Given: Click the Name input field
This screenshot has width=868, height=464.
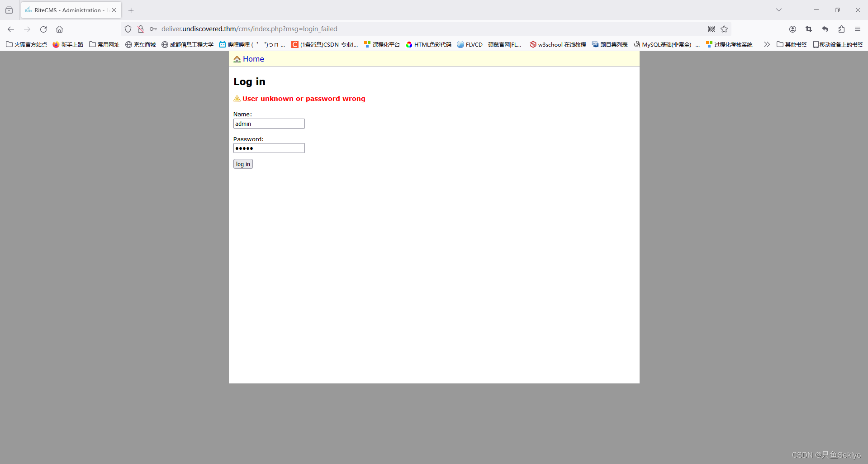Looking at the screenshot, I should (x=269, y=124).
